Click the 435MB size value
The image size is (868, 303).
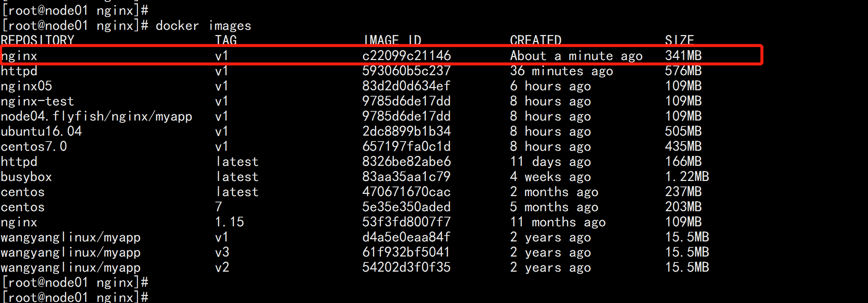tap(683, 146)
